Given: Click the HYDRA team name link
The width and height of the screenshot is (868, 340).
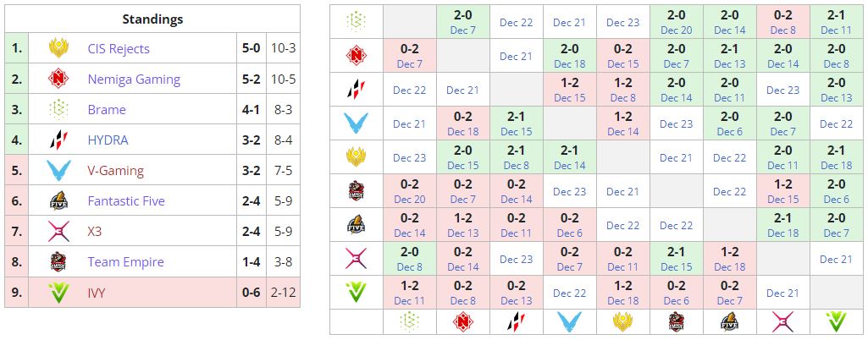Looking at the screenshot, I should tap(108, 140).
